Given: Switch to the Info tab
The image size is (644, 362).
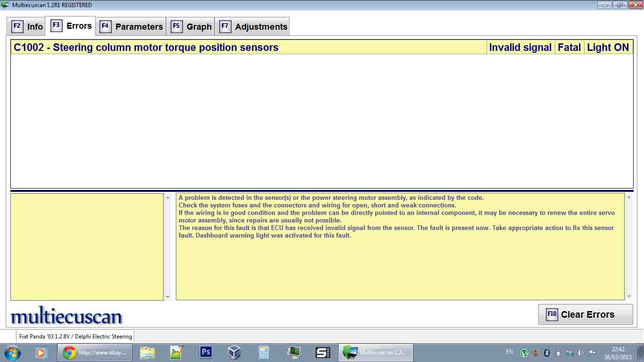Looking at the screenshot, I should (x=27, y=26).
